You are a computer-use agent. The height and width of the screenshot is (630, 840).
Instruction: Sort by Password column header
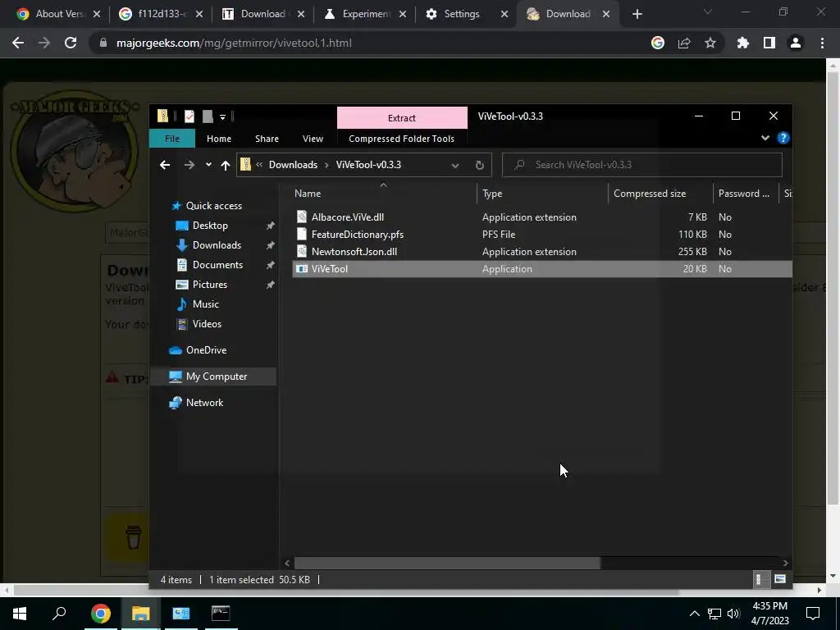745,194
